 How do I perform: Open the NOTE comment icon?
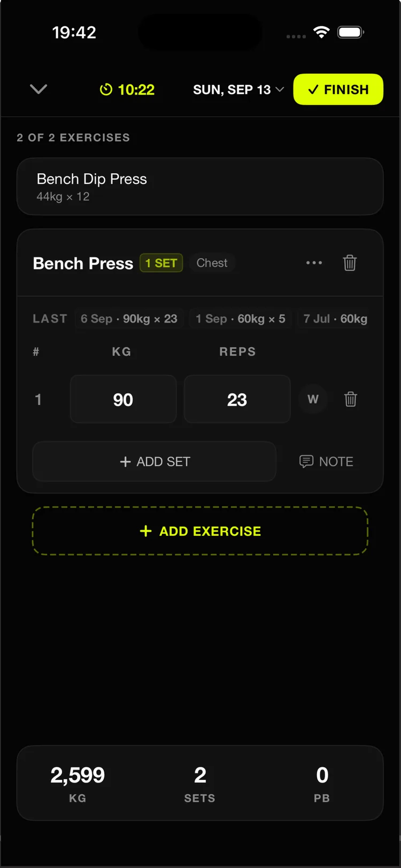[306, 462]
